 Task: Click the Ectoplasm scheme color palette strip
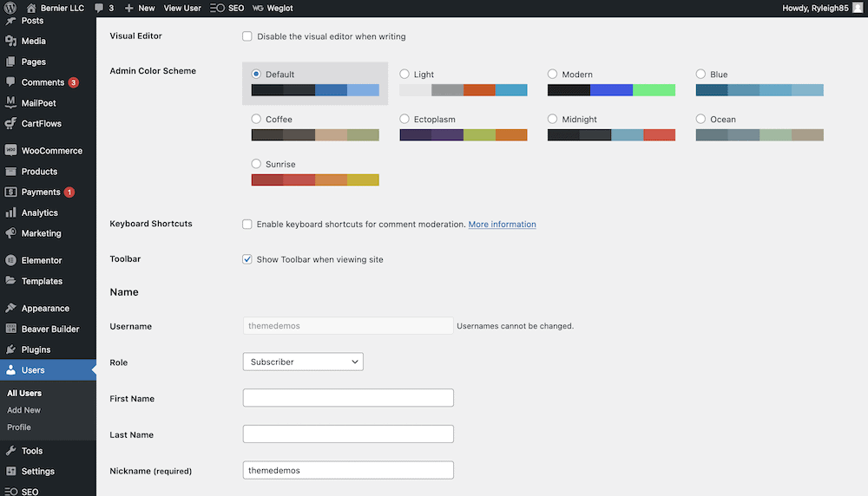tap(464, 135)
